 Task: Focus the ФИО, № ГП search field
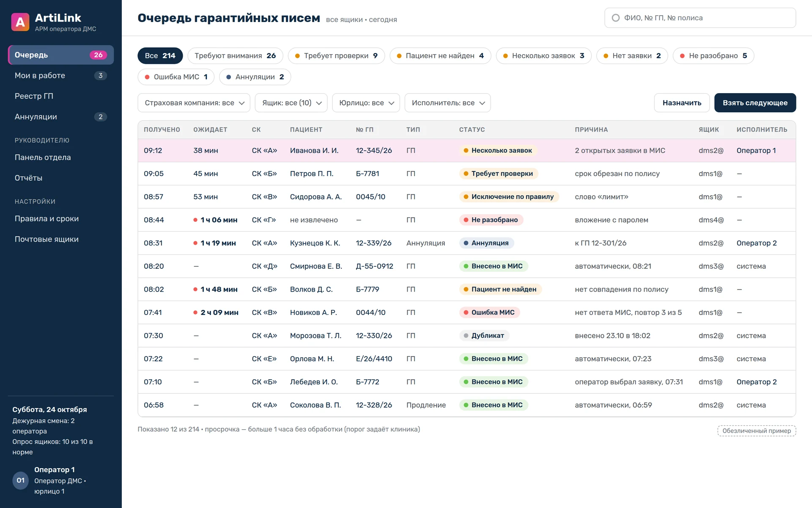(x=700, y=18)
